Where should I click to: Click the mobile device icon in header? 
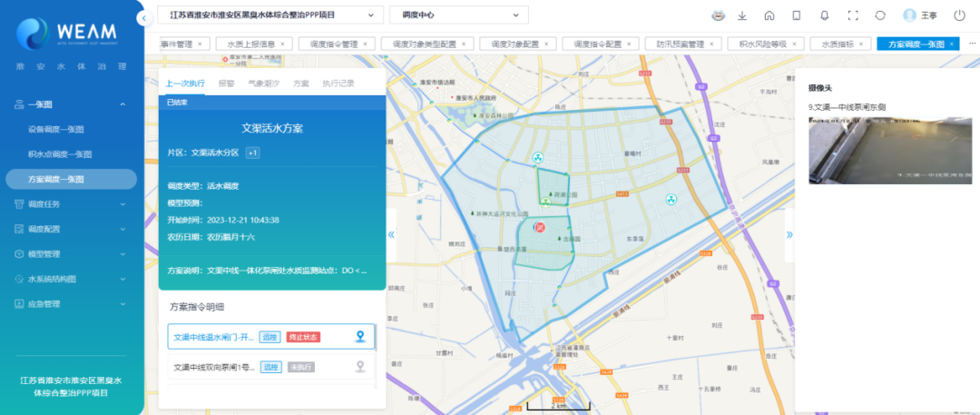(797, 15)
